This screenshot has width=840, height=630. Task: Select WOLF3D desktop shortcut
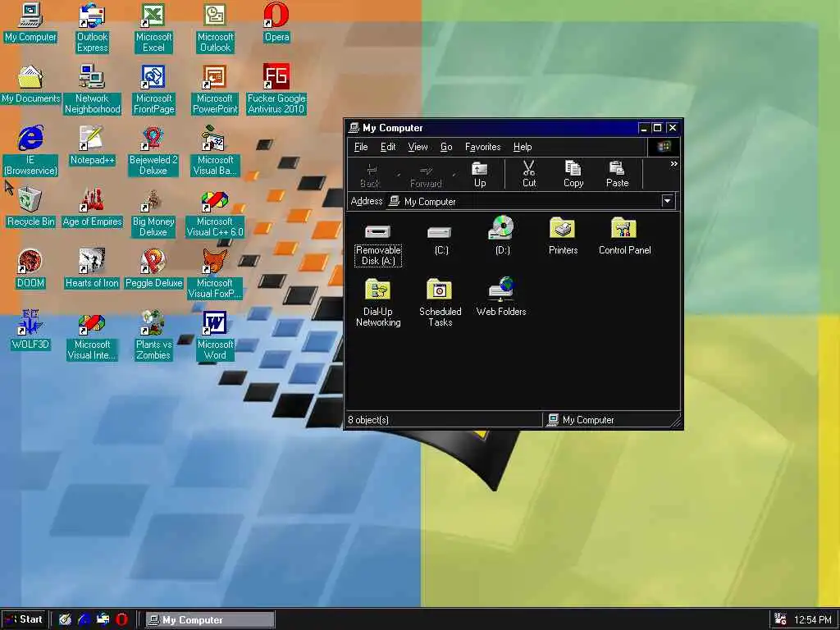tap(30, 331)
